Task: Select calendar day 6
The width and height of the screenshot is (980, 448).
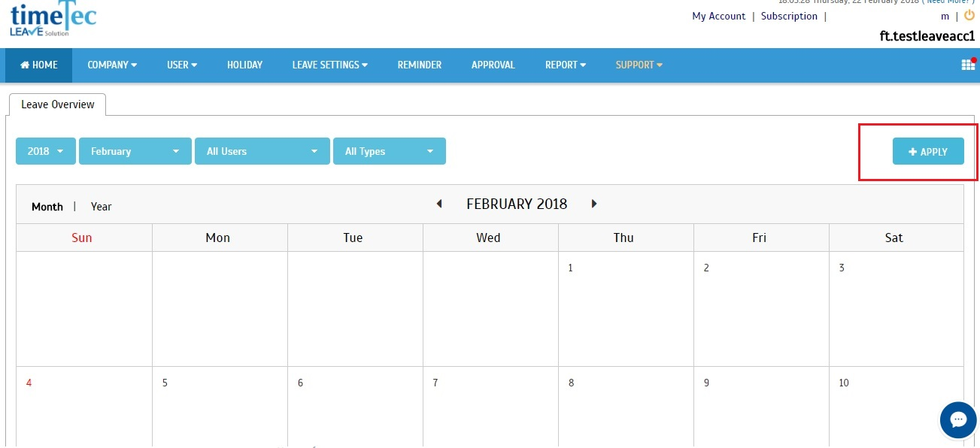Action: [x=355, y=407]
